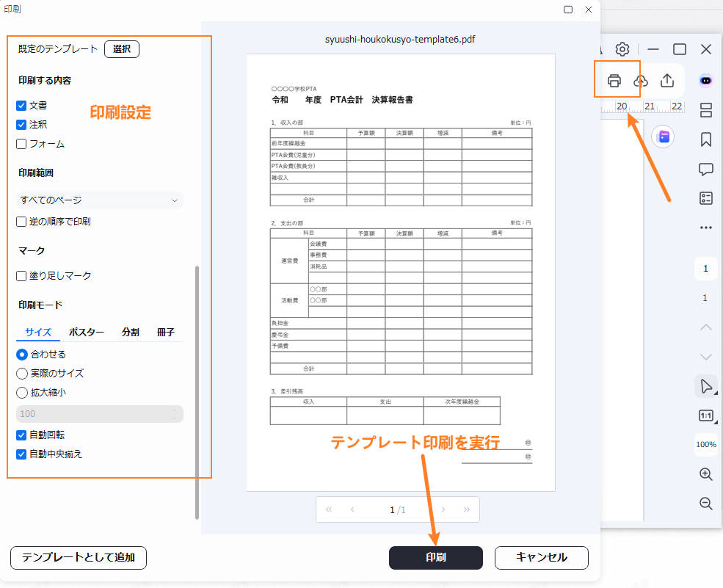Expand the more options ellipsis in the sidebar

pyautogui.click(x=705, y=228)
